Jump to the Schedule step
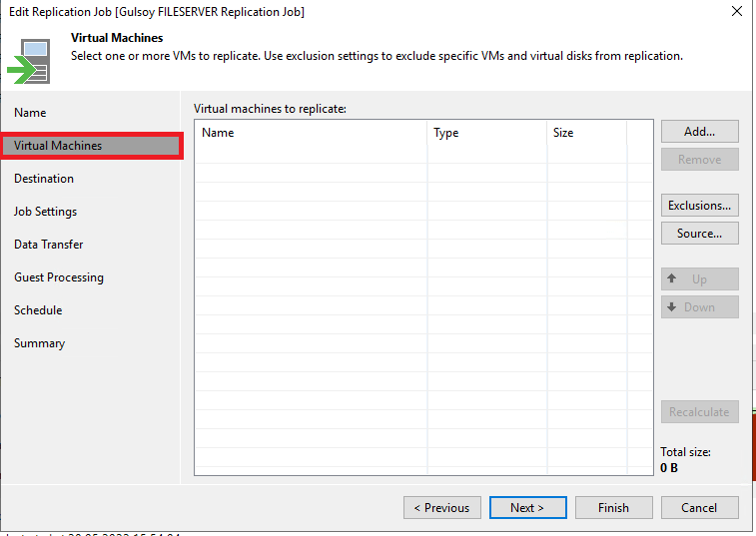This screenshot has height=536, width=756. (x=38, y=310)
